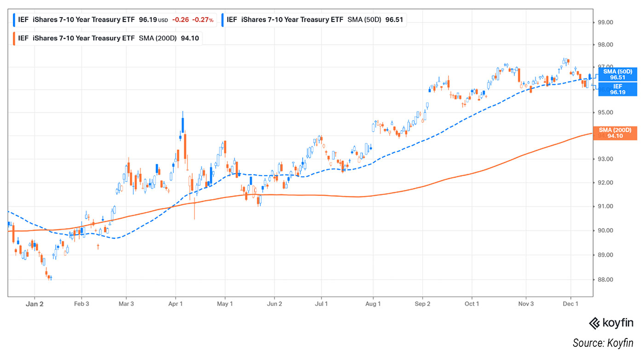The width and height of the screenshot is (644, 361).
Task: Select the Jul 1 date axis label
Action: (x=321, y=304)
